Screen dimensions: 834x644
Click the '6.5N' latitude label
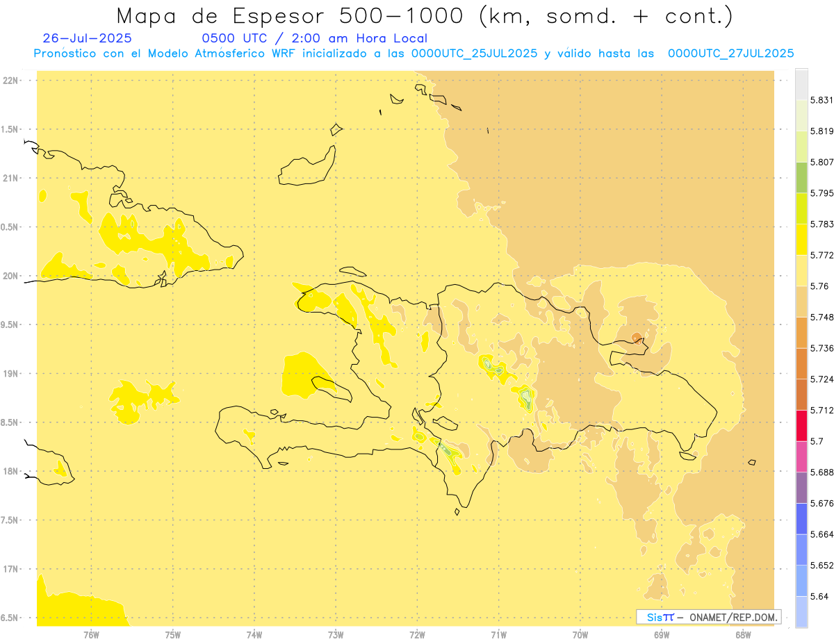click(x=10, y=618)
